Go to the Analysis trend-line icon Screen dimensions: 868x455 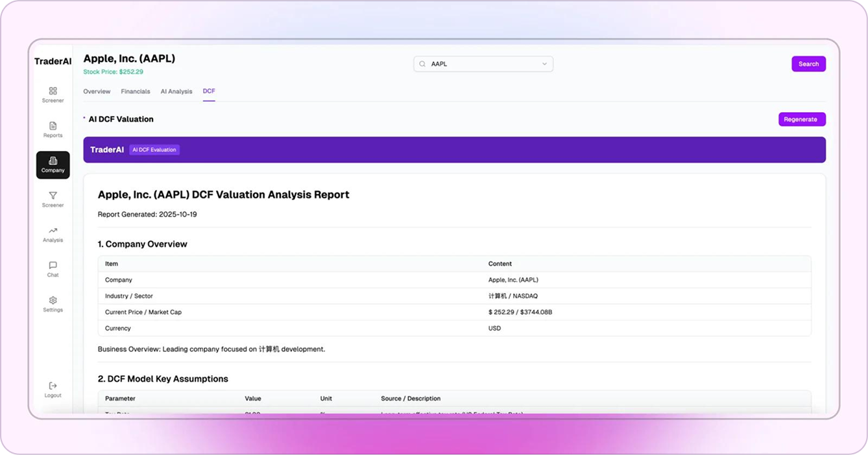[x=53, y=231]
